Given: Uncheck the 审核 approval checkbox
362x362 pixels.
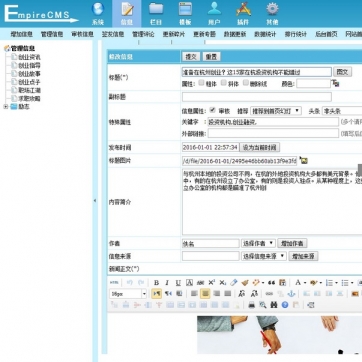Looking at the screenshot, I should coord(212,110).
